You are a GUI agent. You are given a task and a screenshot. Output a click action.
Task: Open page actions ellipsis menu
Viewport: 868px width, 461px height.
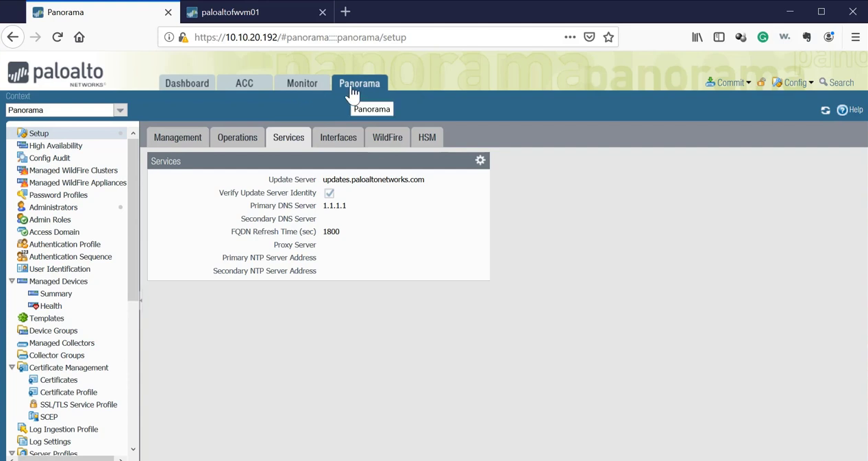(x=570, y=37)
